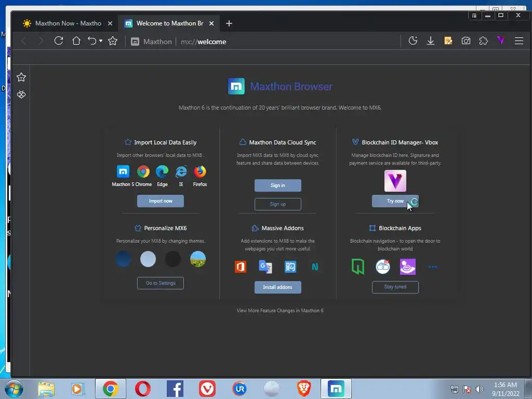Open the Windows Start button
Image resolution: width=532 pixels, height=399 pixels.
point(14,389)
